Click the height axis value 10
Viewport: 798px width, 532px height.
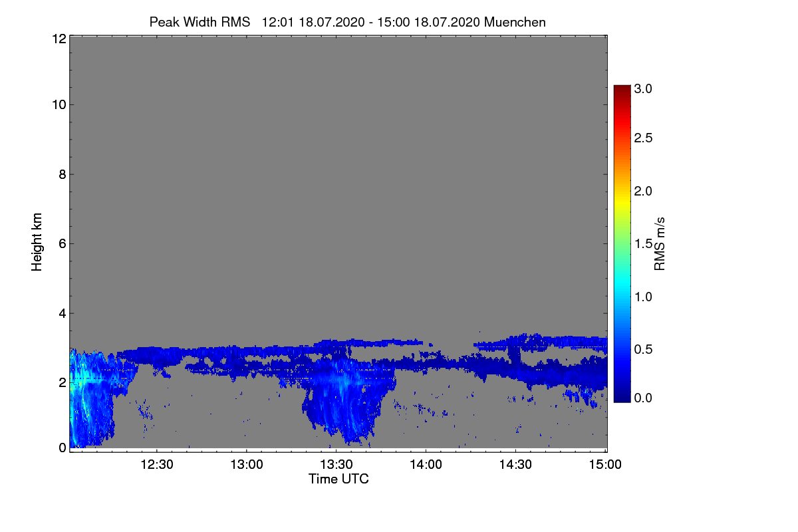(x=58, y=104)
